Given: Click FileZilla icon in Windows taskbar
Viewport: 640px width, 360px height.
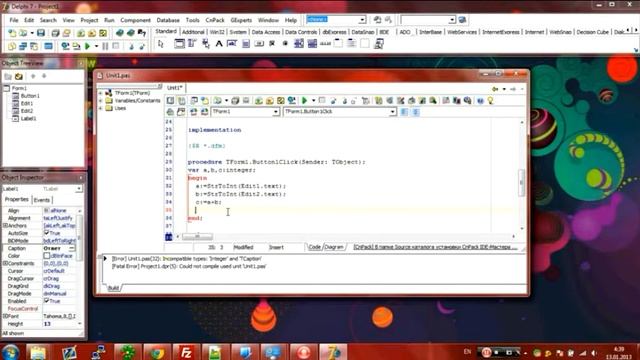Looking at the screenshot, I should pyautogui.click(x=186, y=352).
